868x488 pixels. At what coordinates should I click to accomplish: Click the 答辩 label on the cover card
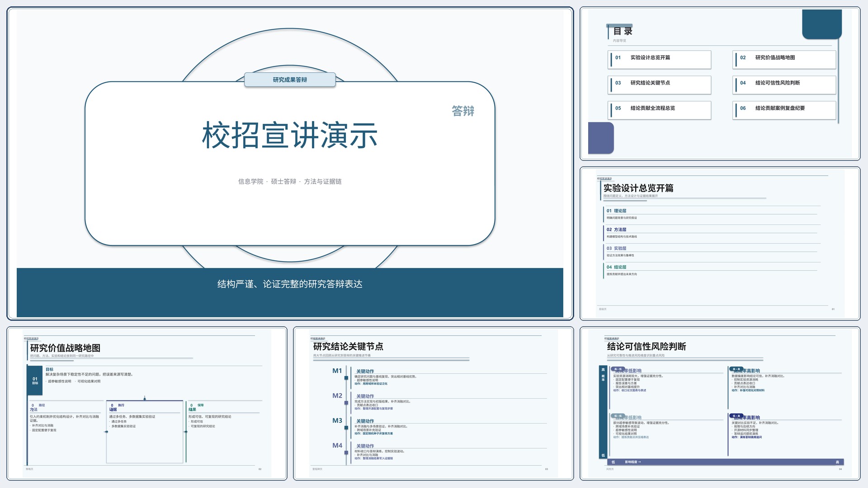pyautogui.click(x=463, y=111)
